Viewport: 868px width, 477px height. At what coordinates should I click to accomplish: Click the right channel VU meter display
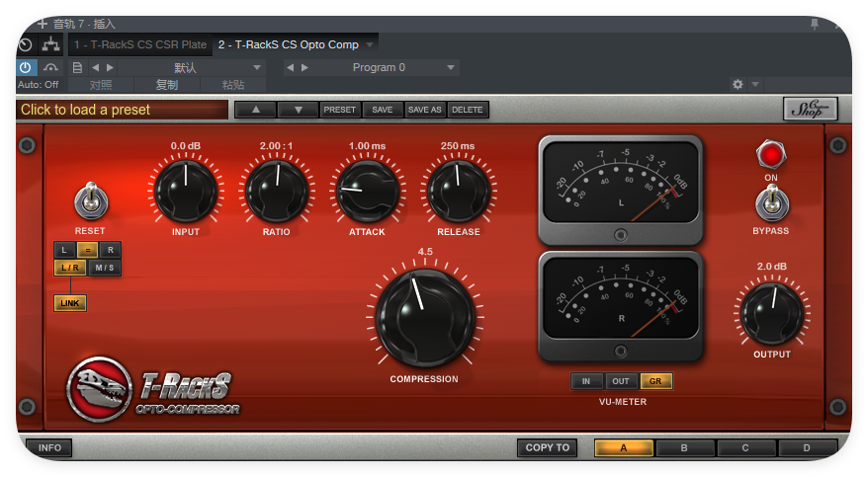click(621, 298)
